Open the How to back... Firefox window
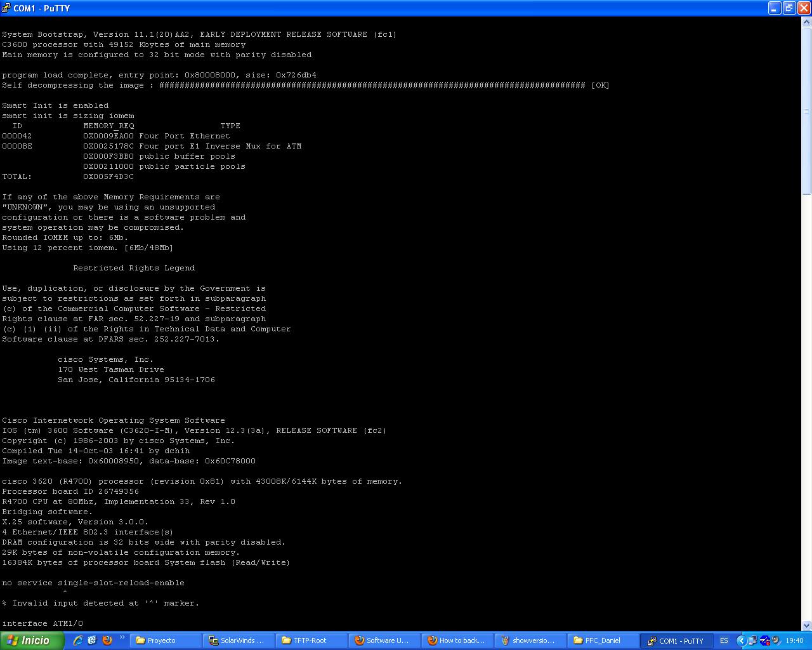Screen dimensions: 812x650 coord(457,640)
